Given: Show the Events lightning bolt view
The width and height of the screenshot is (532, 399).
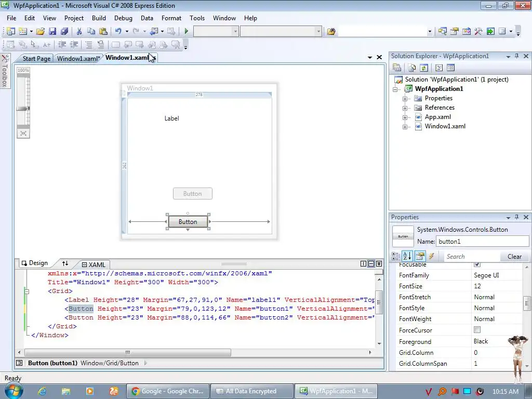Looking at the screenshot, I should pos(432,256).
